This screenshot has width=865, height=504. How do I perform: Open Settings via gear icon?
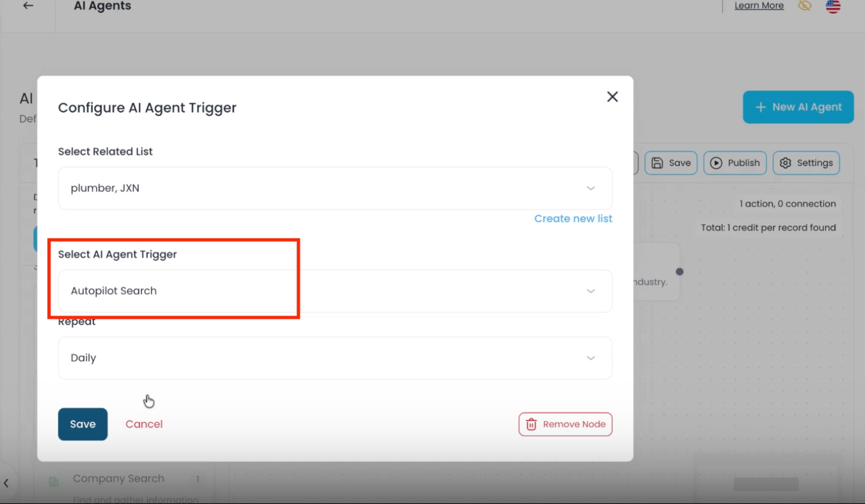pyautogui.click(x=785, y=163)
